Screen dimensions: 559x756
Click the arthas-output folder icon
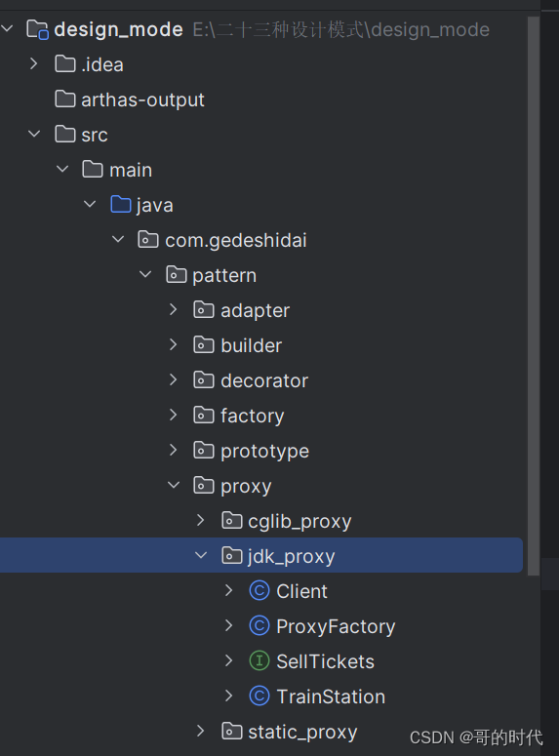[x=65, y=99]
